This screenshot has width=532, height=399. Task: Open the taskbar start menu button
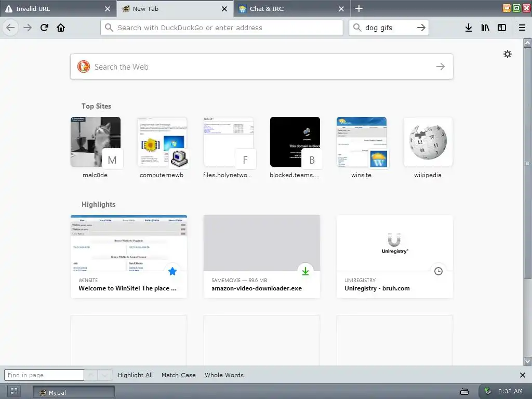(x=14, y=391)
